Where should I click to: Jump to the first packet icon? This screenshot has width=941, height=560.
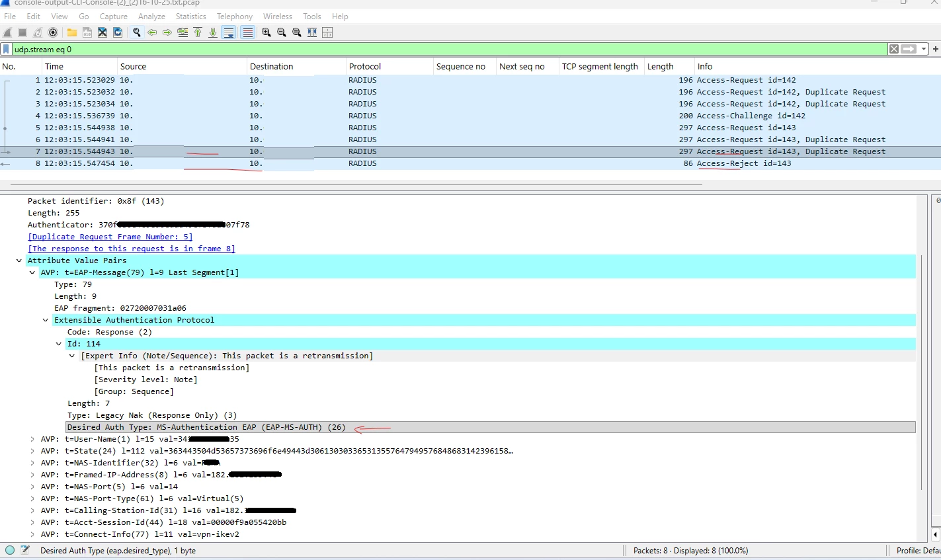click(x=198, y=32)
